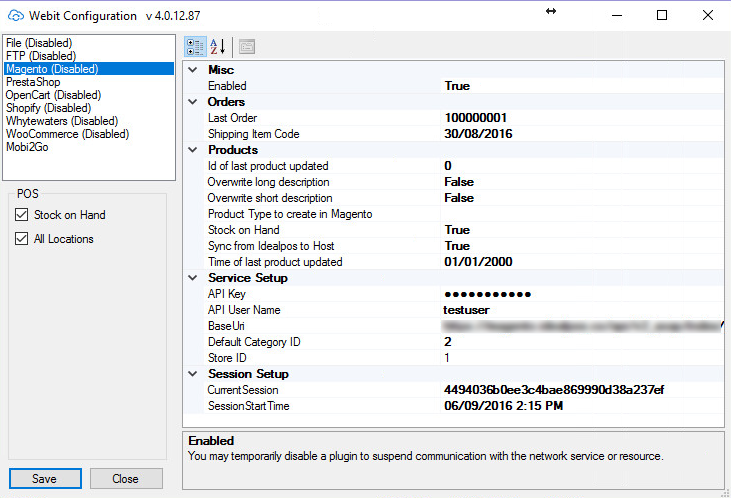
Task: Select the CurrentSession property label
Action: 243,390
